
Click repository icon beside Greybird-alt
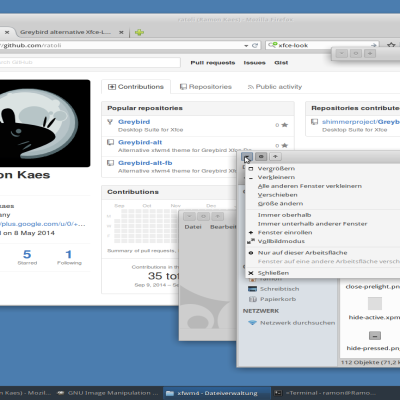[110, 142]
